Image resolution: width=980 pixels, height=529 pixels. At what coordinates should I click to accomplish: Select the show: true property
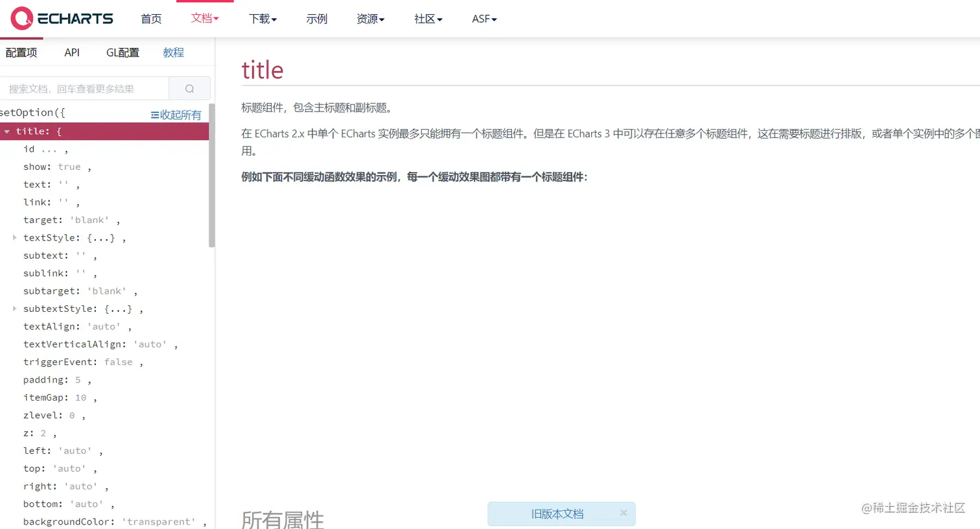coord(57,167)
